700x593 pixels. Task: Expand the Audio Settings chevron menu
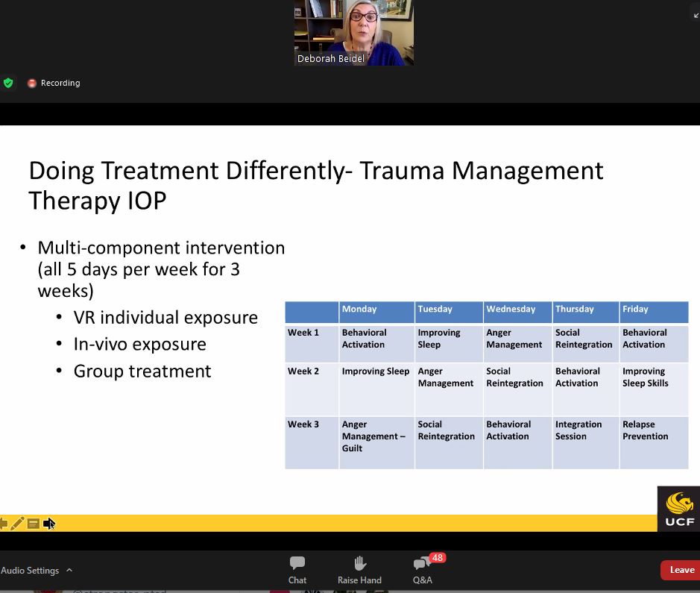[69, 570]
